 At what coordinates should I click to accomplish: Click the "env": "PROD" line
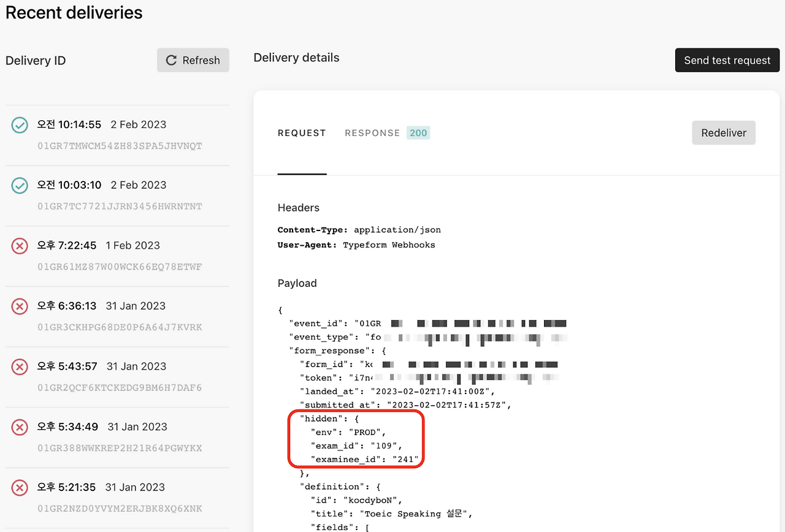pyautogui.click(x=348, y=432)
